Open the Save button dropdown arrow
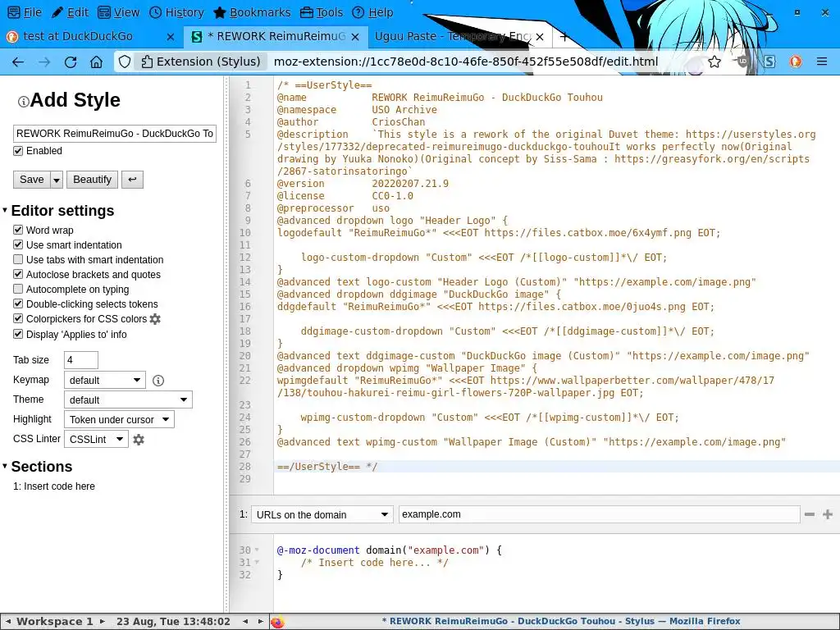The height and width of the screenshot is (630, 840). [x=57, y=180]
